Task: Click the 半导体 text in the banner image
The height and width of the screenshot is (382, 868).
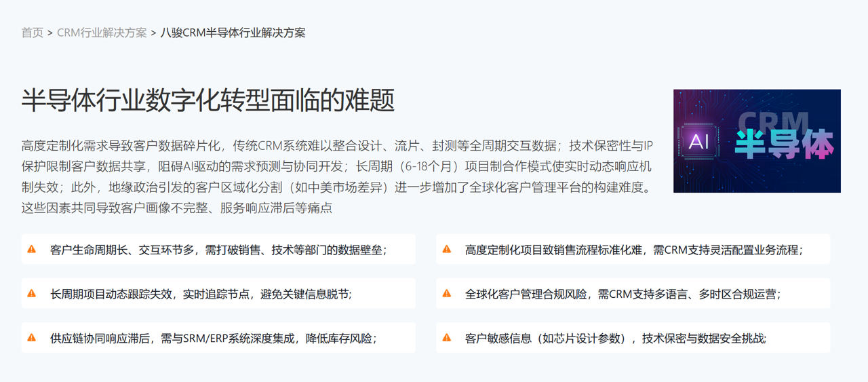Action: click(x=784, y=146)
